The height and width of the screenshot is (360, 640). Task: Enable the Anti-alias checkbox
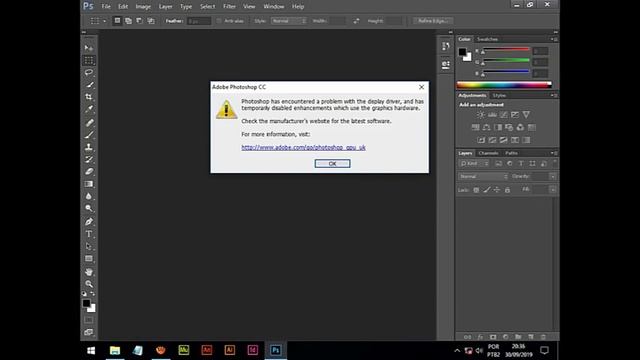(219, 21)
